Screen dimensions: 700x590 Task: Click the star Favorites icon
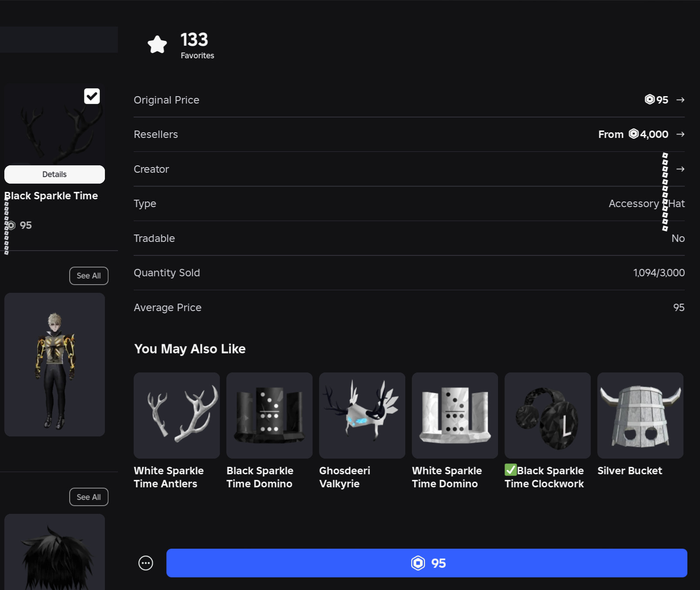tap(157, 44)
